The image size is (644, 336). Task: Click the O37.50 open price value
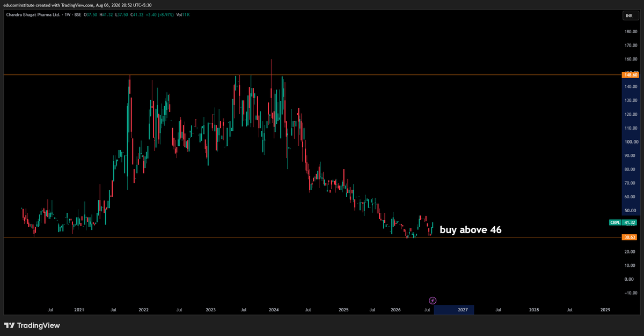91,14
